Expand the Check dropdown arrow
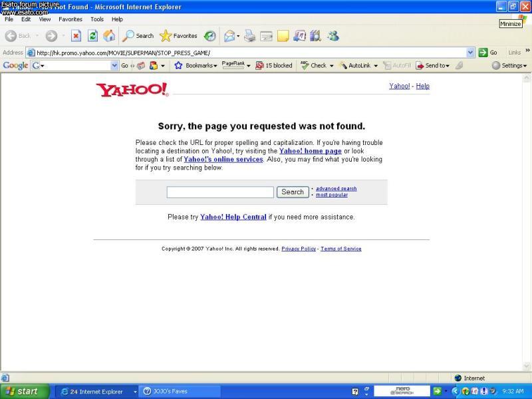Screen dimensions: 532x399 point(331,66)
